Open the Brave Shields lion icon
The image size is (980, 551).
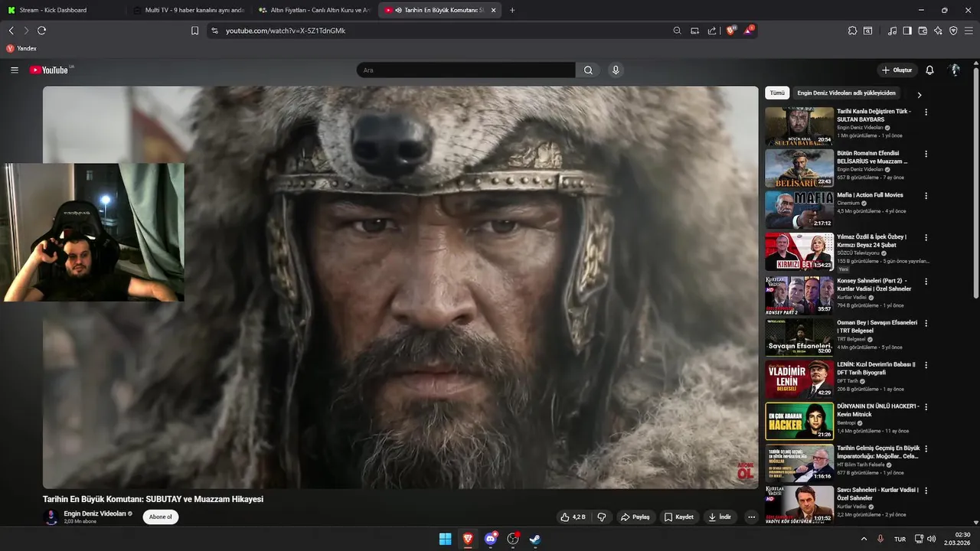(730, 31)
